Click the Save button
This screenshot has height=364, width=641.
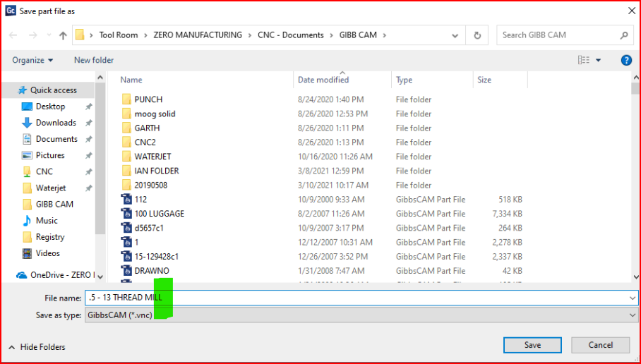pos(532,345)
